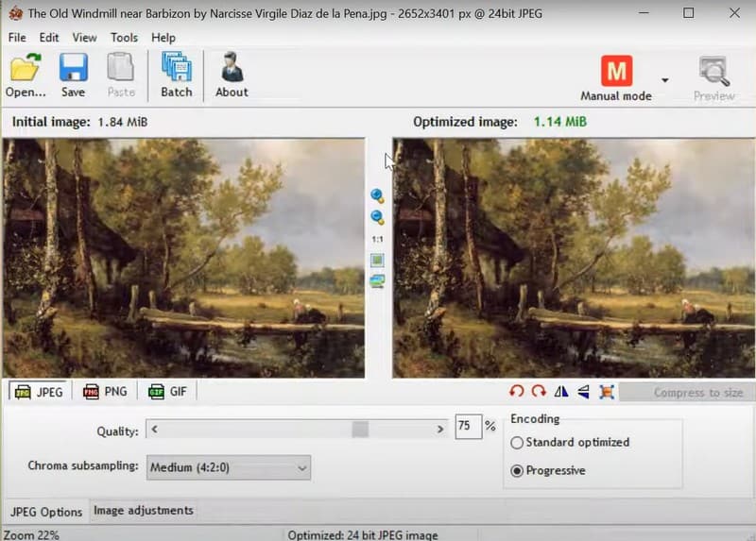Open the Chroma subsampling dropdown
Image resolution: width=756 pixels, height=541 pixels.
(x=230, y=467)
